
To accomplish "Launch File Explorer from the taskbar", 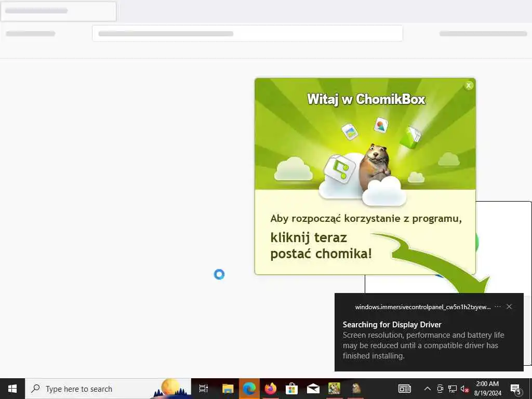I will coord(228,389).
